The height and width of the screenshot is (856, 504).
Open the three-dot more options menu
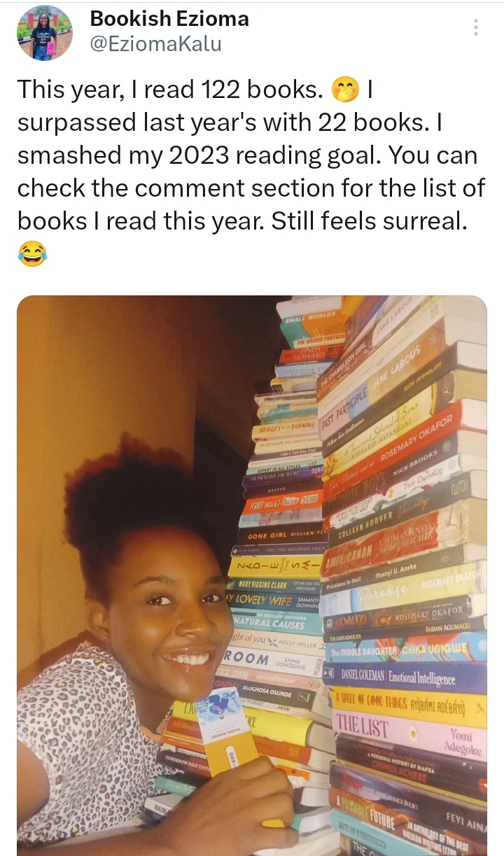click(476, 27)
